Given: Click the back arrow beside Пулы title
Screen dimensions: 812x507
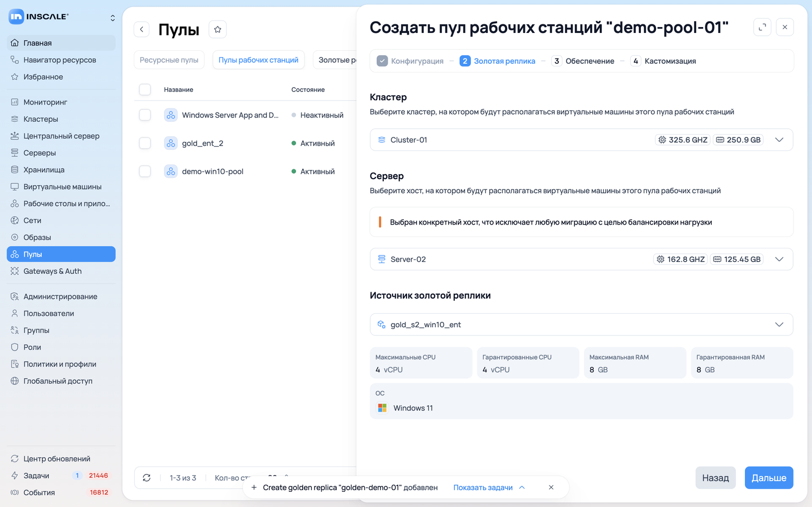Looking at the screenshot, I should tap(142, 29).
